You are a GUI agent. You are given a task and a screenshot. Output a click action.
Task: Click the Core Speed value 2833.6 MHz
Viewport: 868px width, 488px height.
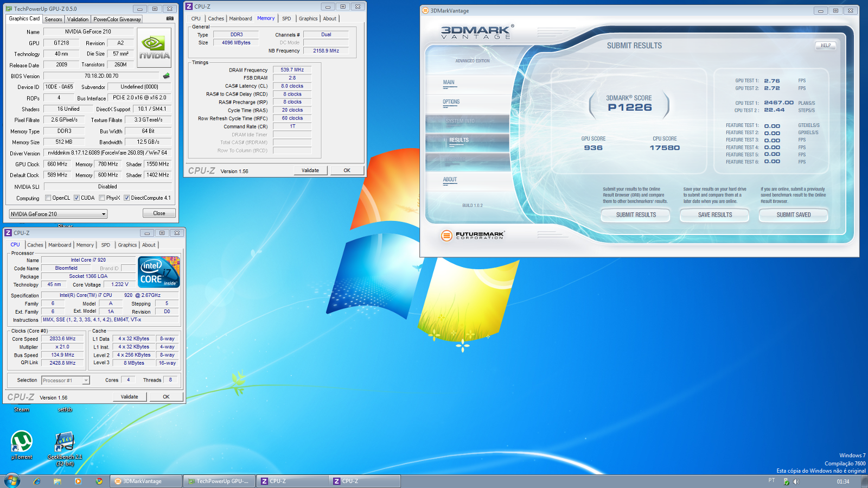pyautogui.click(x=63, y=339)
